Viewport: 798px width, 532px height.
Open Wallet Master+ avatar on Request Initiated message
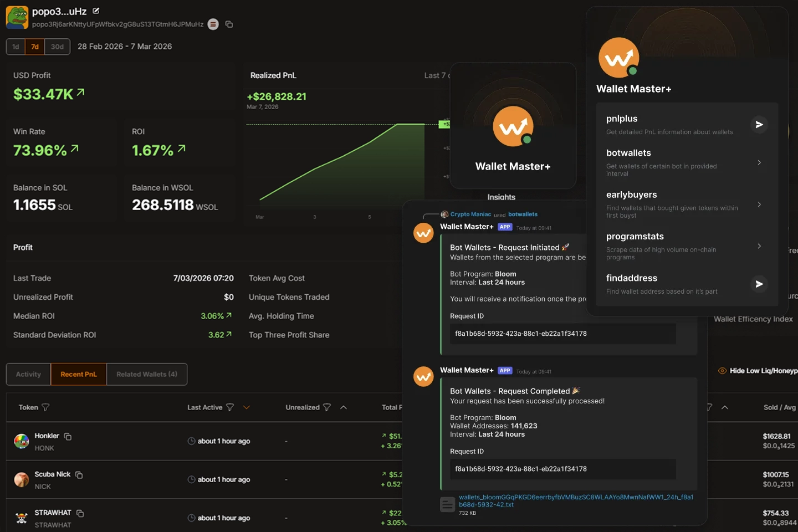pyautogui.click(x=424, y=233)
